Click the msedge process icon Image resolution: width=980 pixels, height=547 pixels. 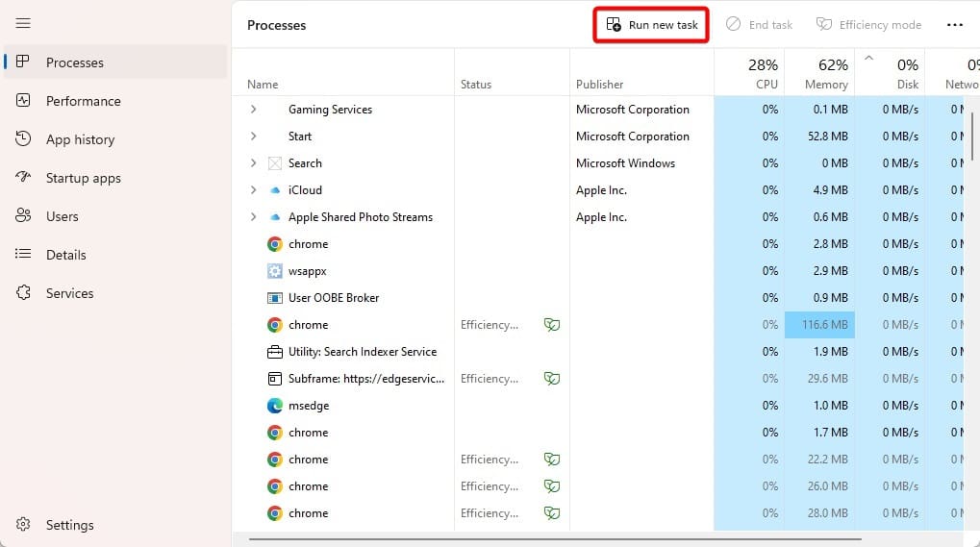(275, 406)
